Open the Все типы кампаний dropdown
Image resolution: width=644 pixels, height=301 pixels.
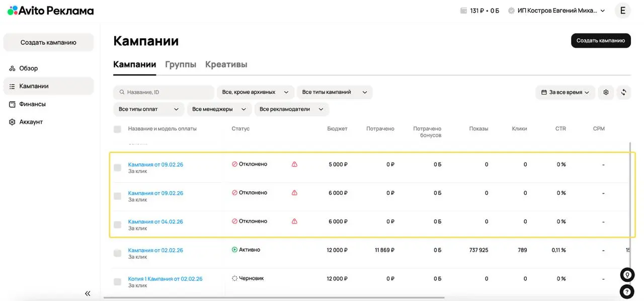tap(334, 92)
